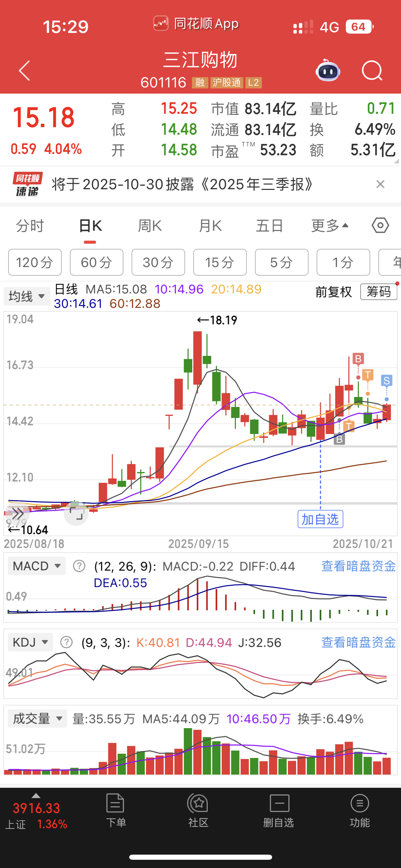Switch to 分时 tab

coord(30,226)
